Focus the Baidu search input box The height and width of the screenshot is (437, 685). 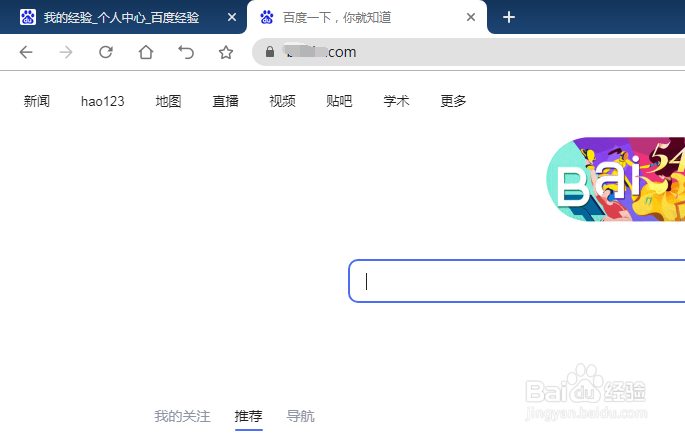[517, 281]
